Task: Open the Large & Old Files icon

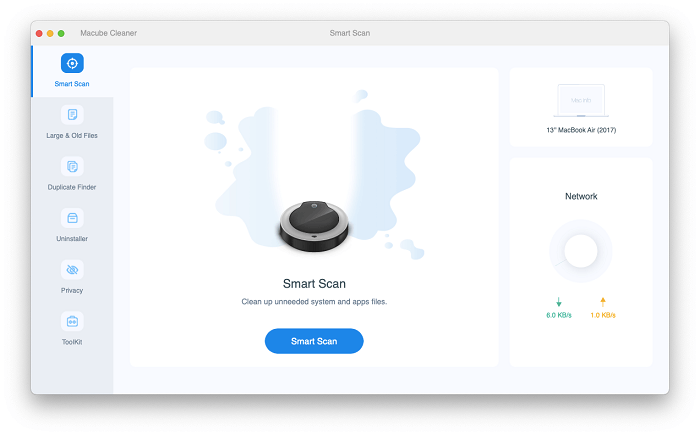Action: pos(72,115)
